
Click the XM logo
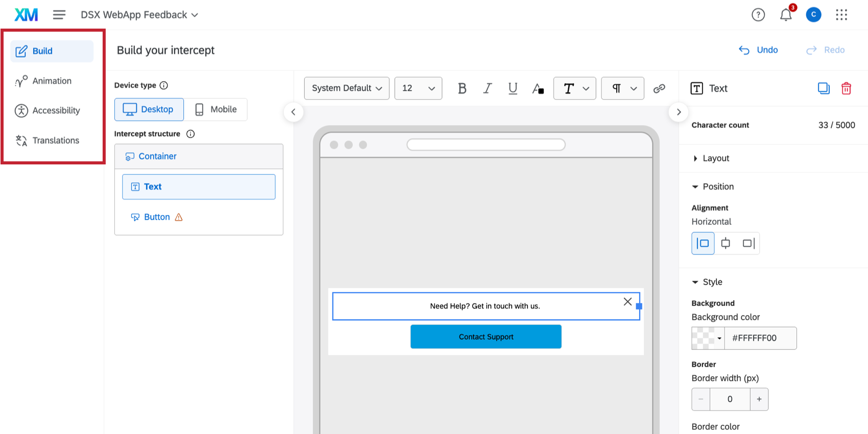click(26, 15)
